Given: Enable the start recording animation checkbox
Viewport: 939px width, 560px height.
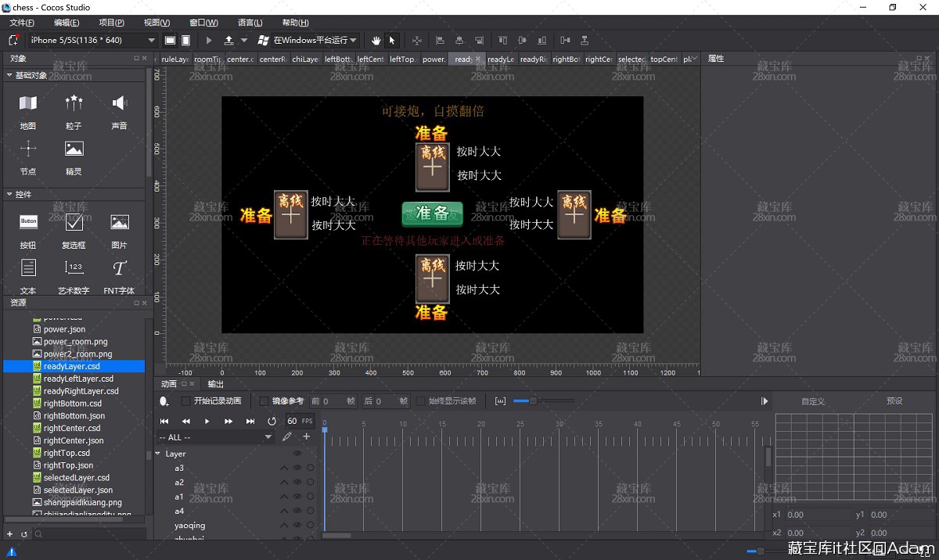Looking at the screenshot, I should point(185,401).
